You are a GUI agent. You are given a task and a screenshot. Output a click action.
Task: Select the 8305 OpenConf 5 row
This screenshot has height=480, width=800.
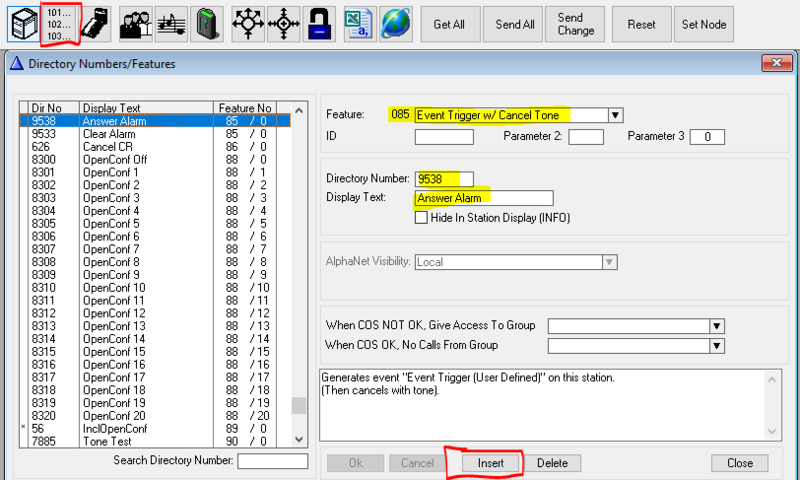[156, 223]
